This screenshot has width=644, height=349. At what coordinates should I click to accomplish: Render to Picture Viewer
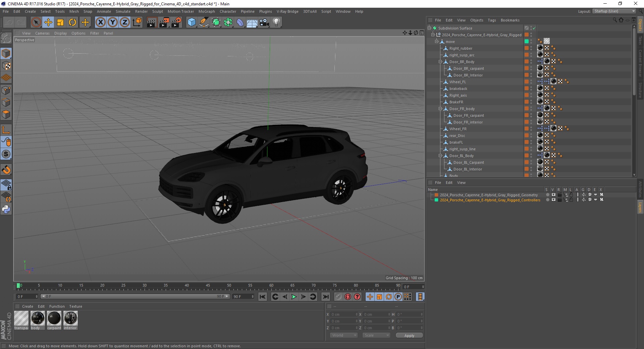click(164, 22)
